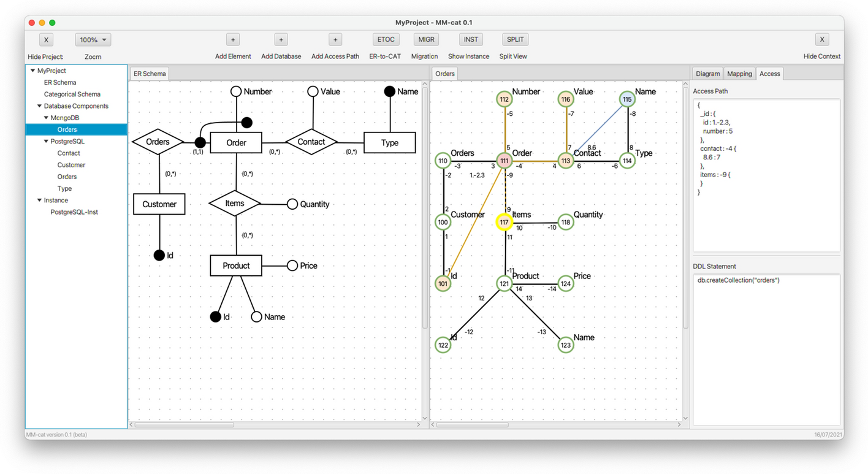Collapse the Instance tree node
This screenshot has height=474, width=868.
click(x=39, y=200)
